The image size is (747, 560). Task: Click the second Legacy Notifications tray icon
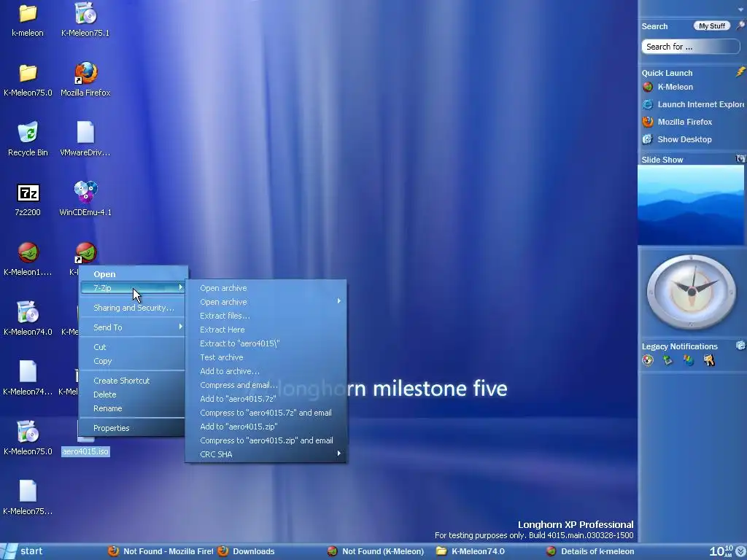(x=668, y=360)
